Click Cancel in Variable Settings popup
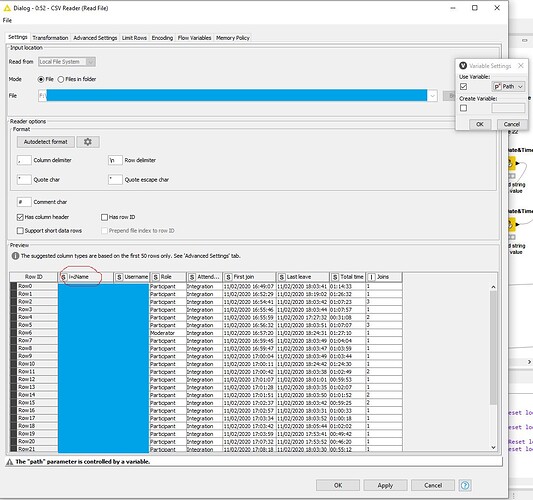The width and height of the screenshot is (533, 500). pyautogui.click(x=512, y=124)
